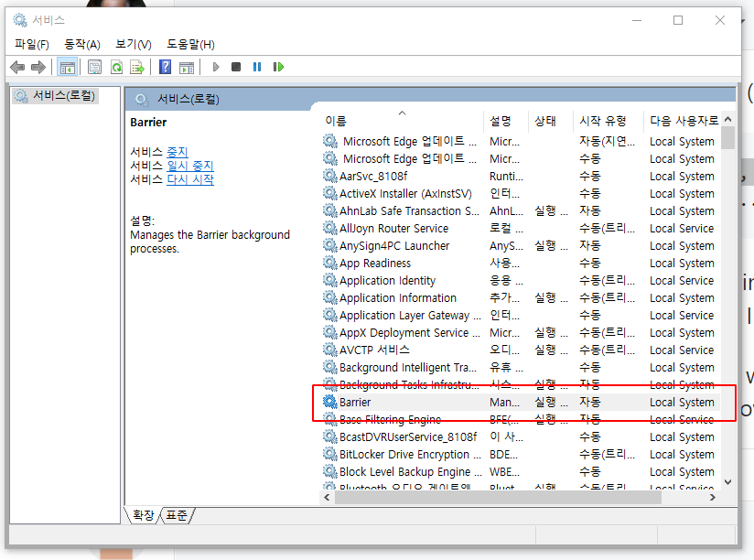This screenshot has height=560, width=754.
Task: Click the BcastDVRUserService_8108f gear icon
Action: pos(329,436)
